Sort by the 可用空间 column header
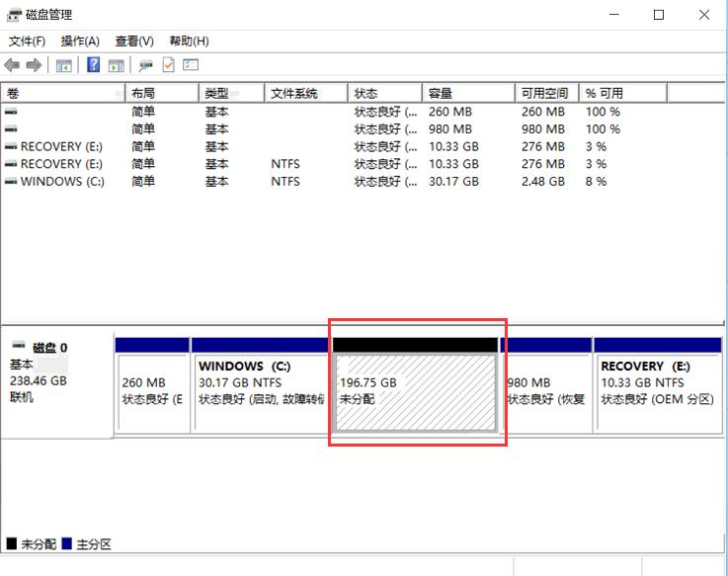Screen dimensions: 728x576 547,94
